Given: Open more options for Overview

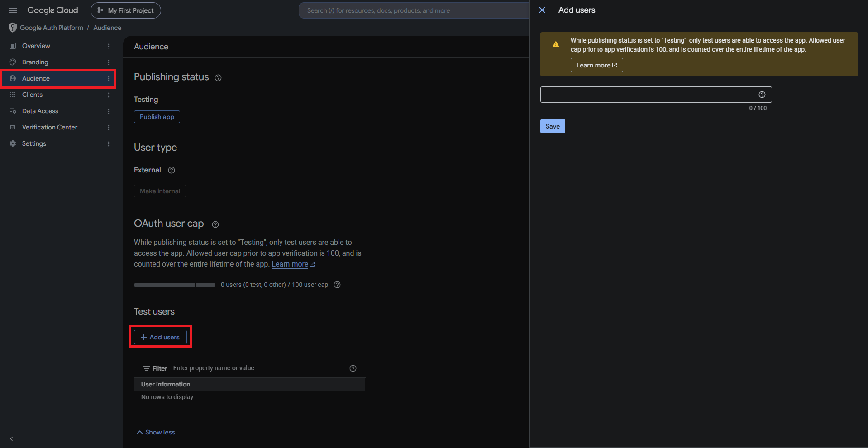Looking at the screenshot, I should click(x=109, y=46).
